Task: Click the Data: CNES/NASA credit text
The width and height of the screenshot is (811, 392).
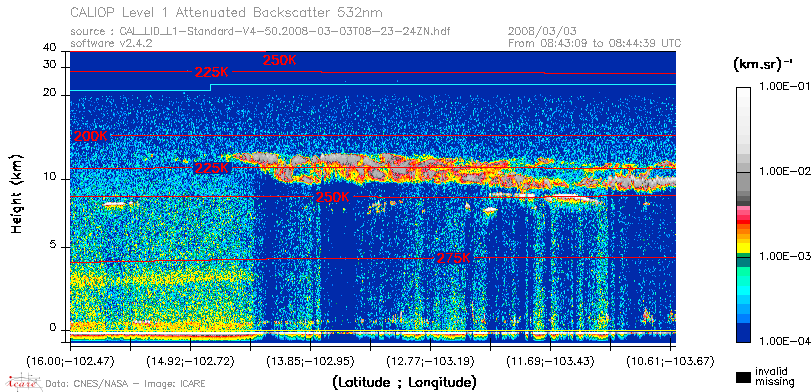Action: pyautogui.click(x=125, y=384)
